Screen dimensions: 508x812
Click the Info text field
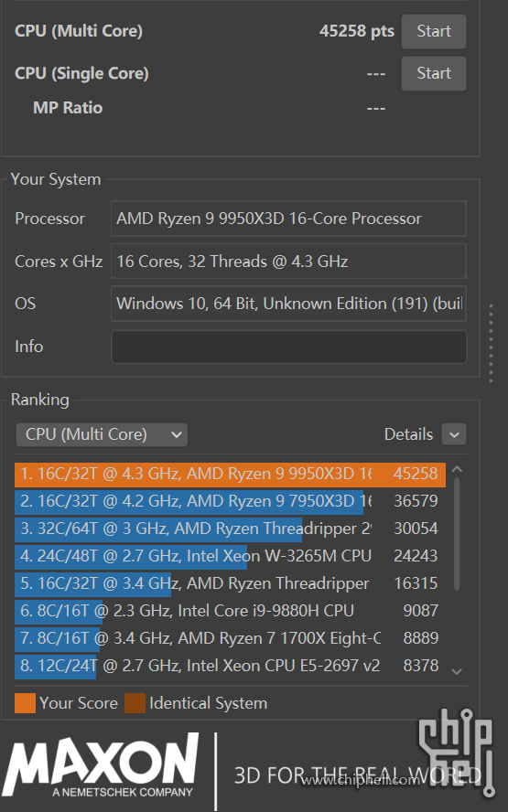pyautogui.click(x=288, y=347)
